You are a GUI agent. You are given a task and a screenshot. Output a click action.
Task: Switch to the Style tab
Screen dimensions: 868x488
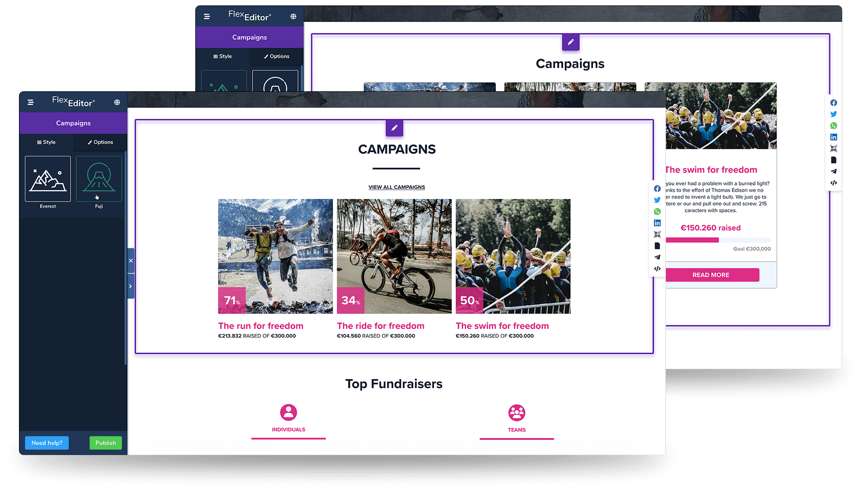click(46, 142)
